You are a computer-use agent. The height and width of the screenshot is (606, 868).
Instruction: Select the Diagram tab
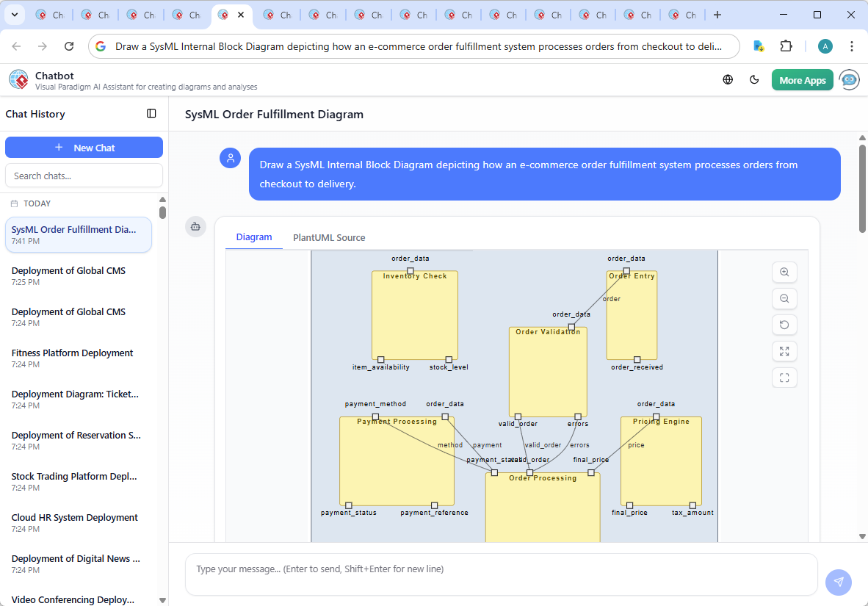[x=254, y=237]
